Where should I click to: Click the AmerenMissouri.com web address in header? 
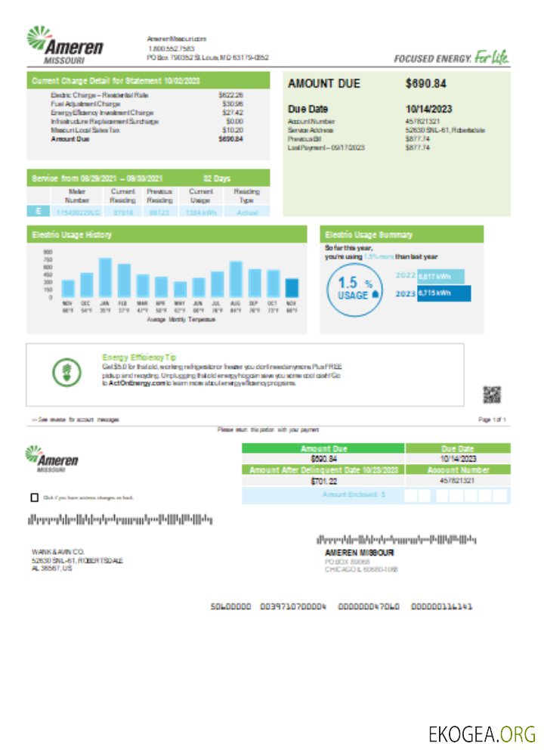pos(176,39)
